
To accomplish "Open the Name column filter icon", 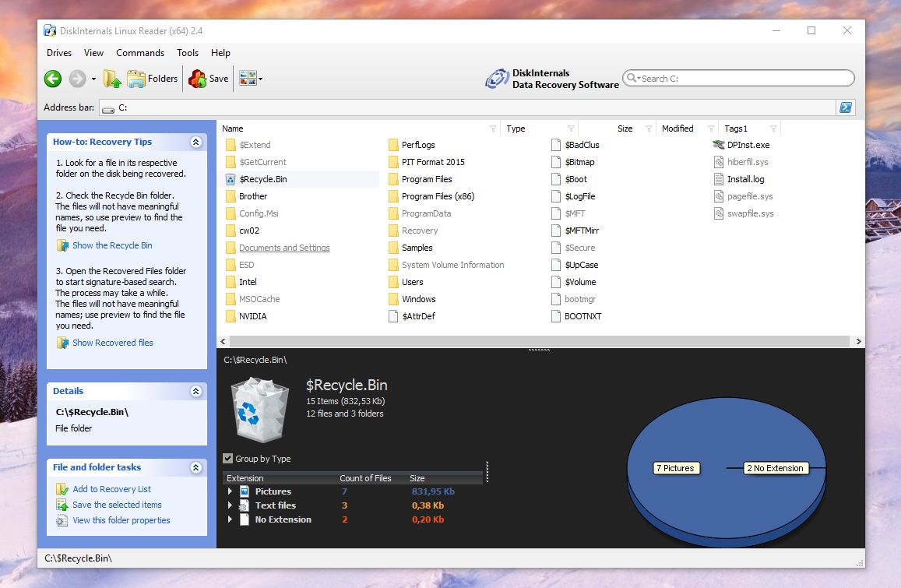I will 492,129.
